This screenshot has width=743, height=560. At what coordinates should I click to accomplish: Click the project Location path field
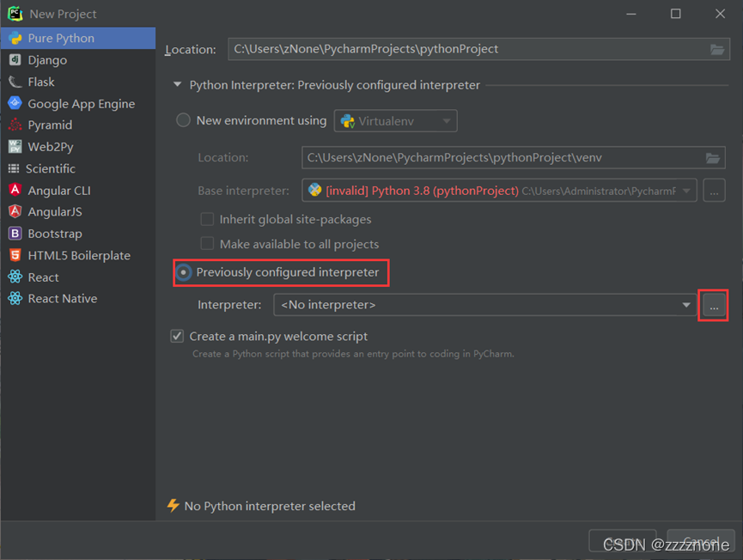point(478,49)
